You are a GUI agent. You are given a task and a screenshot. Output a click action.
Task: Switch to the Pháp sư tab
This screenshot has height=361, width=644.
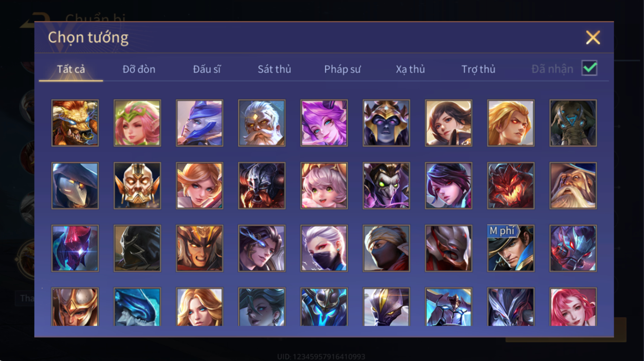tap(342, 69)
